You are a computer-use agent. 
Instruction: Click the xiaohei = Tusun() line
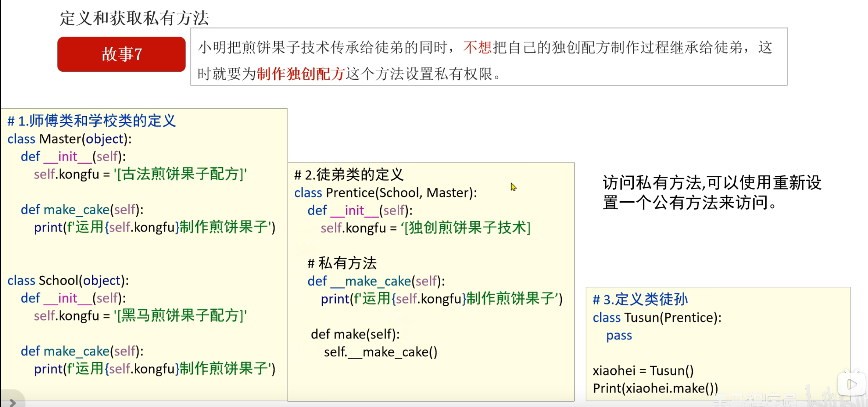tap(643, 371)
